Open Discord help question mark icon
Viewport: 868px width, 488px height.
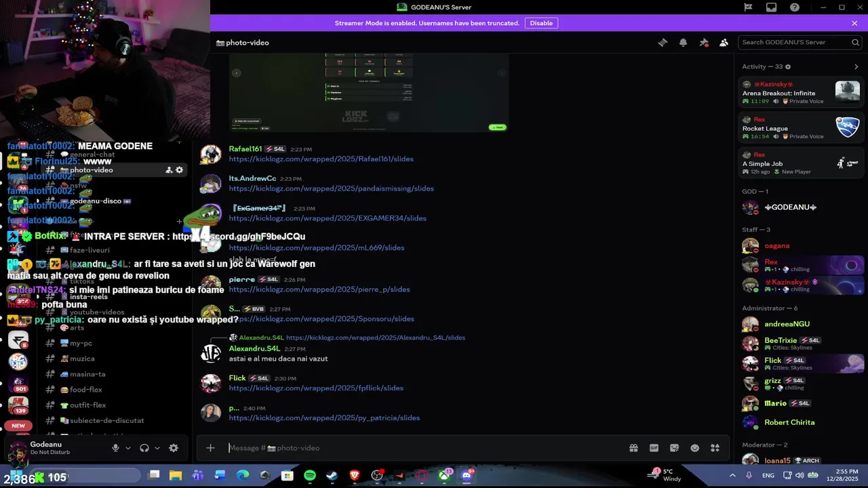point(795,7)
